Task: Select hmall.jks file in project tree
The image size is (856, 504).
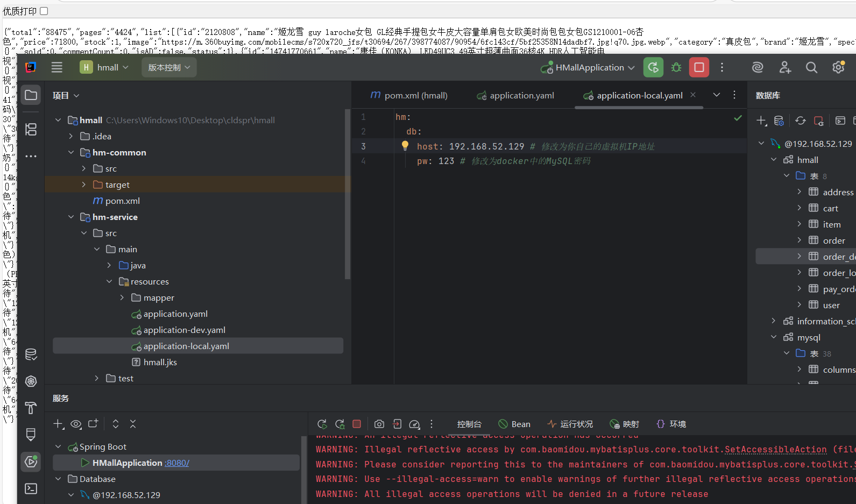Action: (x=160, y=362)
